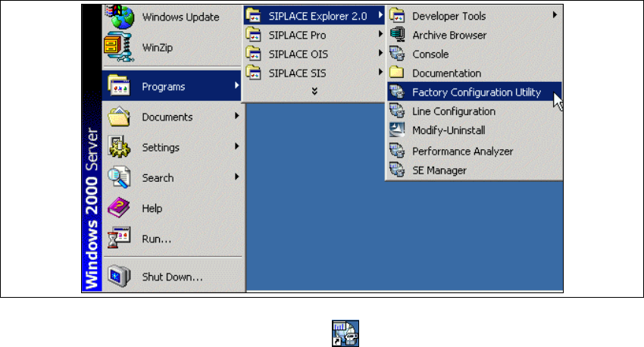The width and height of the screenshot is (644, 347).
Task: Expand the SIPLACE OIS submenu arrow
Action: [380, 53]
